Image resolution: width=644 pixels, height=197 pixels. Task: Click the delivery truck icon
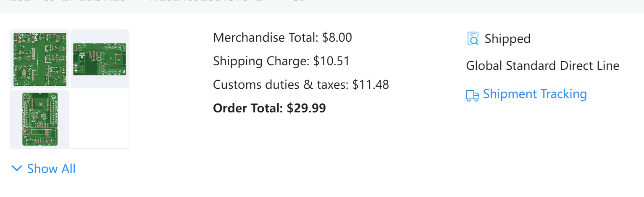click(x=473, y=96)
